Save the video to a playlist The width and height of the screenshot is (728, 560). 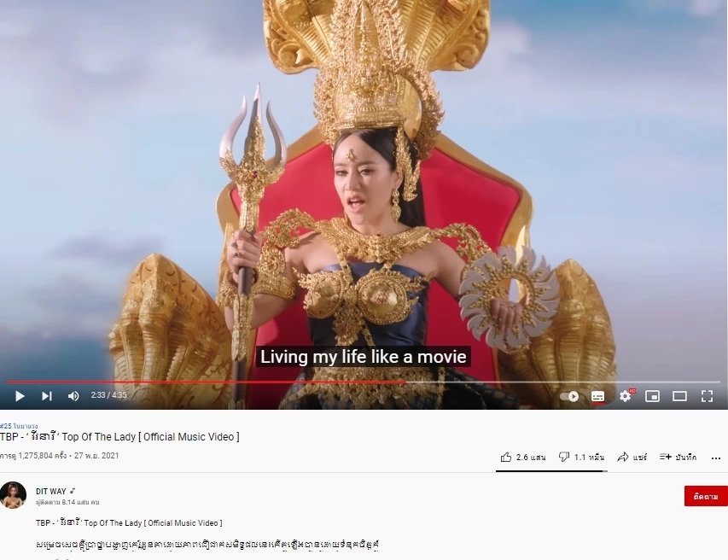(x=678, y=458)
